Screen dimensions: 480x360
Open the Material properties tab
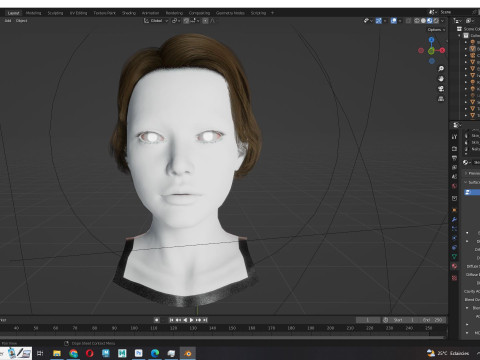pyautogui.click(x=454, y=266)
